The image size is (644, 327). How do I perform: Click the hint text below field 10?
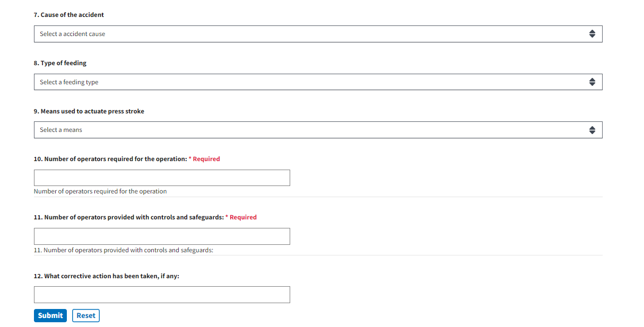100,191
